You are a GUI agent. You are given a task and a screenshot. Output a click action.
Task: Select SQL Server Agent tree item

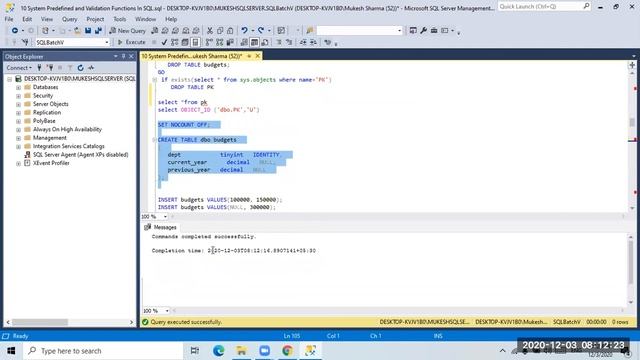[80, 155]
